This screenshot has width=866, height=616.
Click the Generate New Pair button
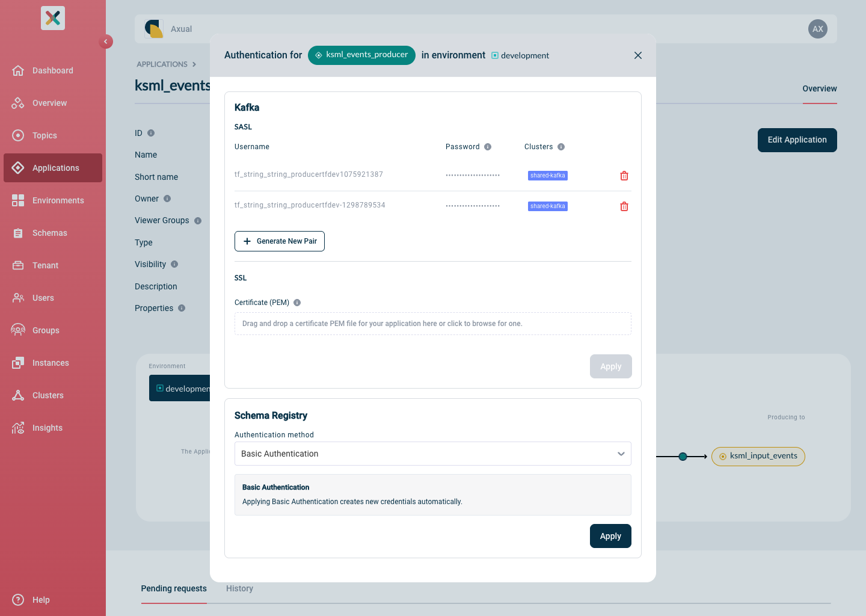280,241
